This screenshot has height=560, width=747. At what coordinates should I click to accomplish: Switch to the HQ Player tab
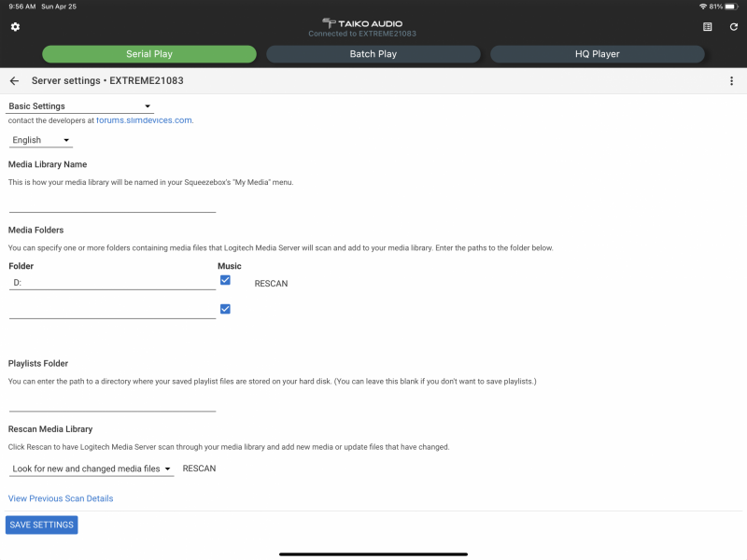pyautogui.click(x=597, y=54)
